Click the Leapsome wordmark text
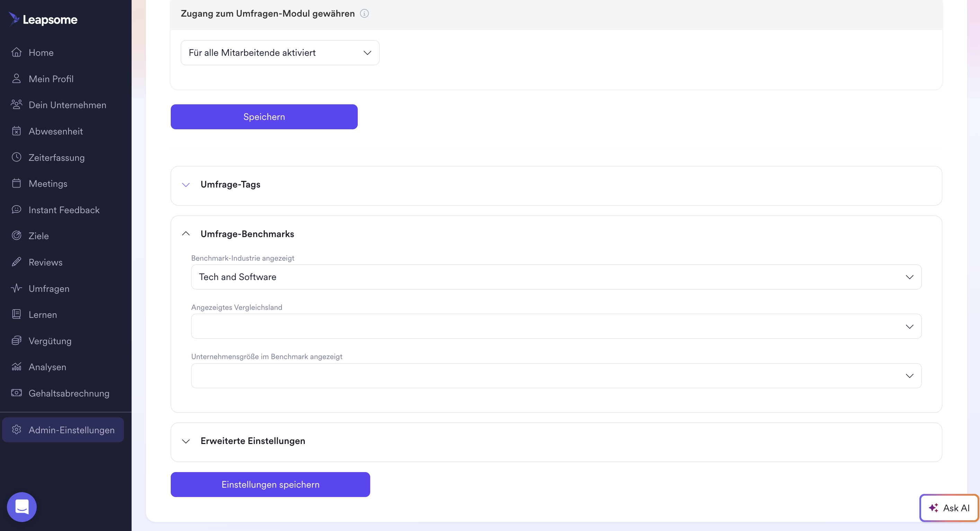 [x=50, y=19]
